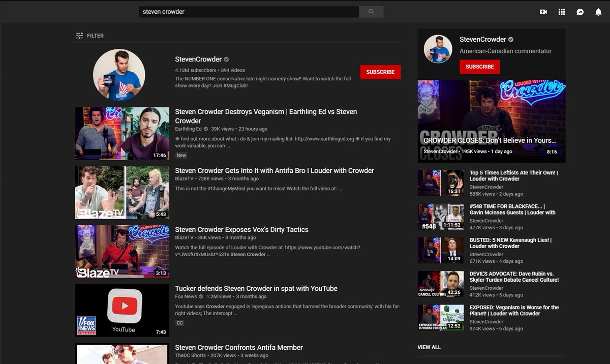Click the verified badge next to Earthling Ed
Image resolution: width=610 pixels, height=364 pixels.
(x=206, y=129)
